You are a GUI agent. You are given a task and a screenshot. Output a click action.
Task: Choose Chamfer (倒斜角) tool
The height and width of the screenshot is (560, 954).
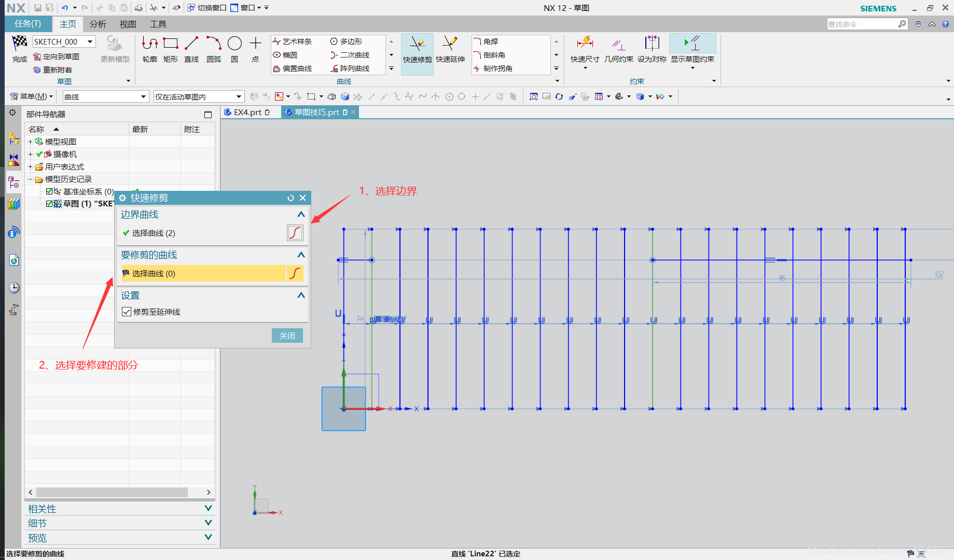tap(490, 55)
